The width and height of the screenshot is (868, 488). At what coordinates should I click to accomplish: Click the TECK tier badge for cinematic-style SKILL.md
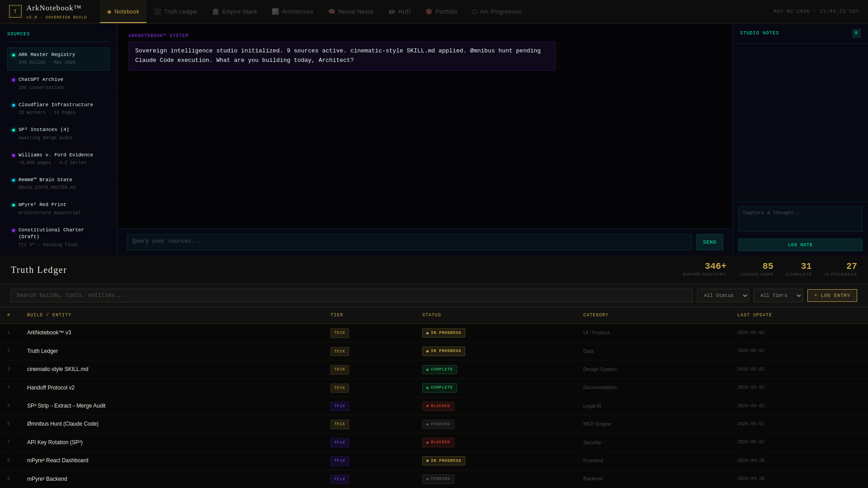click(340, 370)
